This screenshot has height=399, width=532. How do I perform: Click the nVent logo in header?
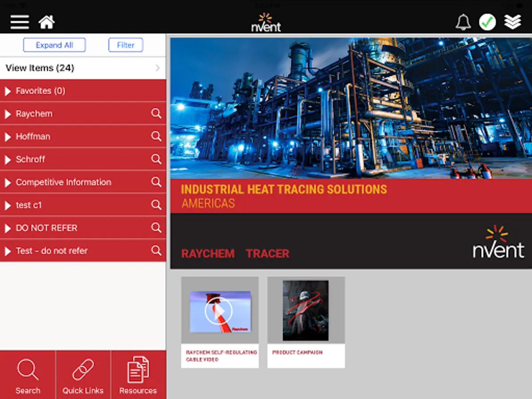(266, 22)
